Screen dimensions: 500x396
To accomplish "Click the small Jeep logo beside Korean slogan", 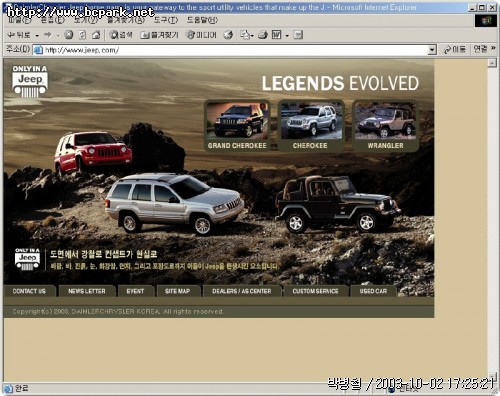I will coord(27,259).
